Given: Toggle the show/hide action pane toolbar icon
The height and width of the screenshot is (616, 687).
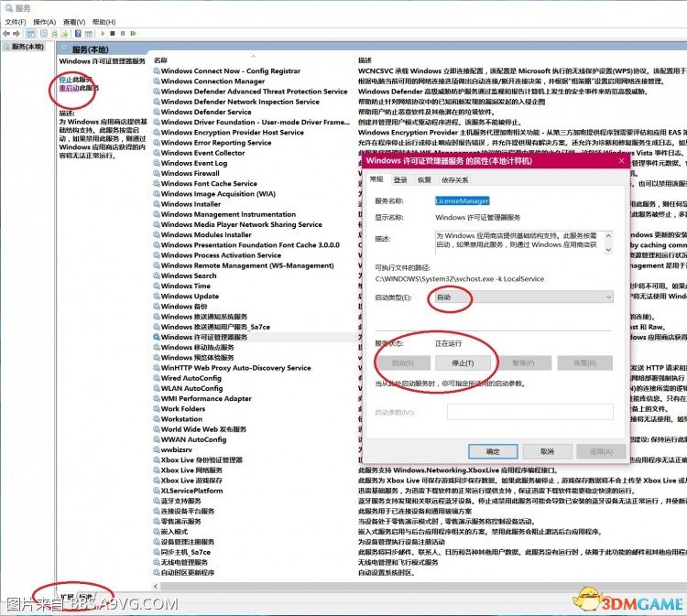Looking at the screenshot, I should (x=89, y=33).
